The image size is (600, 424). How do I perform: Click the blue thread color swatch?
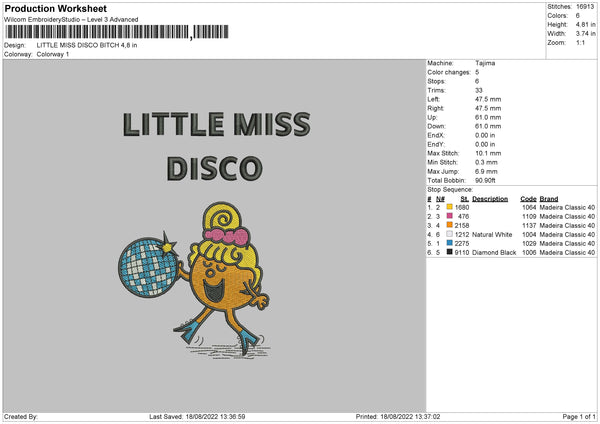[449, 243]
